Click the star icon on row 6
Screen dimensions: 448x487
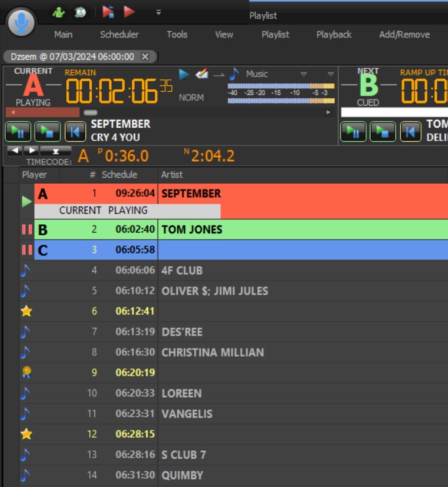(26, 311)
